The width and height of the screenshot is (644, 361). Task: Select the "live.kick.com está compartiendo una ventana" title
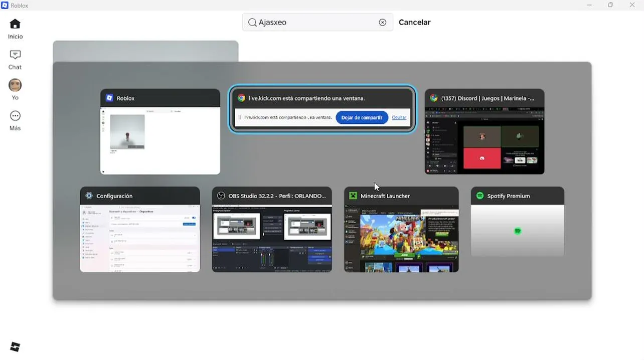point(307,98)
